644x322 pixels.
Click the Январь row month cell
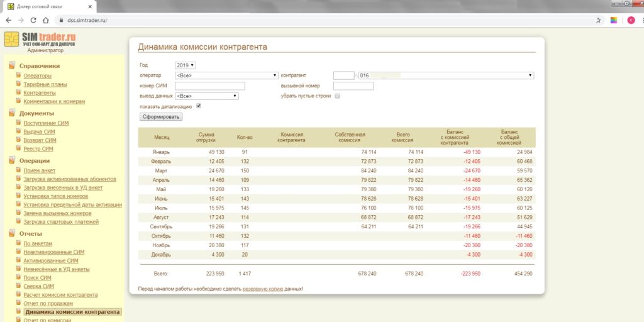point(162,152)
